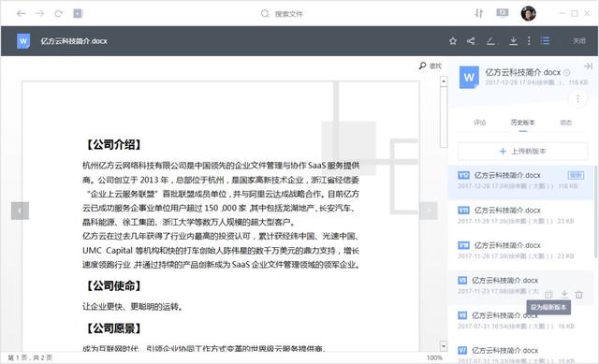Open the user avatar menu
This screenshot has height=364, width=599.
[x=528, y=14]
